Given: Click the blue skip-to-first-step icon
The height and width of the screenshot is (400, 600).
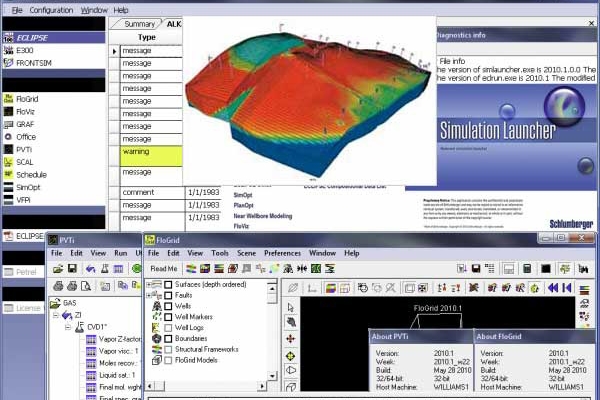Looking at the screenshot, I should [567, 288].
